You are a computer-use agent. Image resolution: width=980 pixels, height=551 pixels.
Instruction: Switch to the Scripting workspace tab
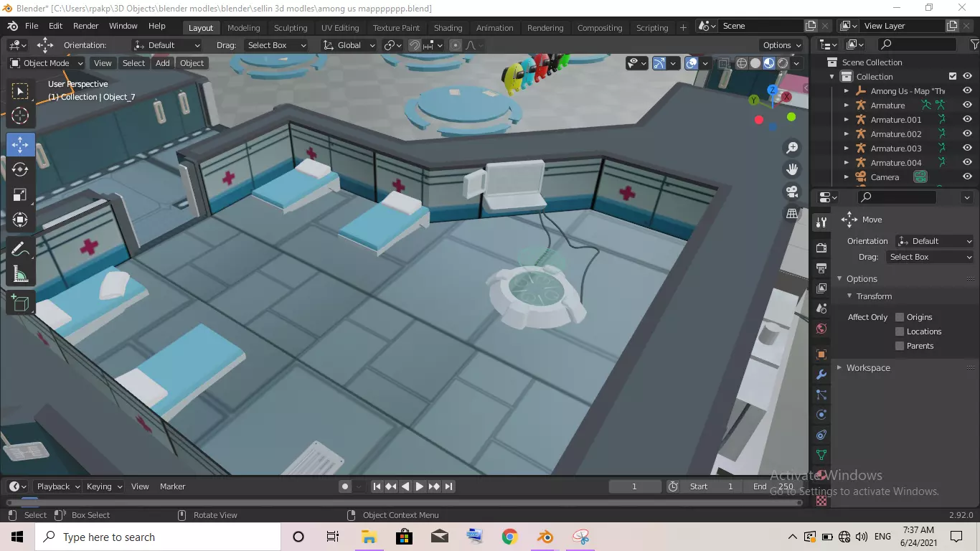click(652, 28)
